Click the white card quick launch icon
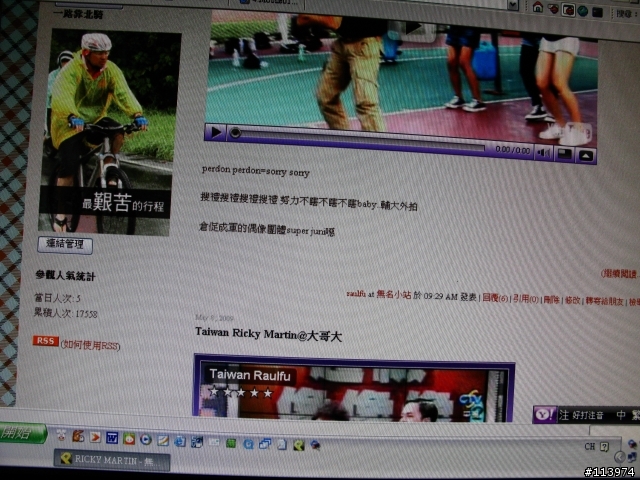Screen dimensions: 640x480 [x=214, y=442]
